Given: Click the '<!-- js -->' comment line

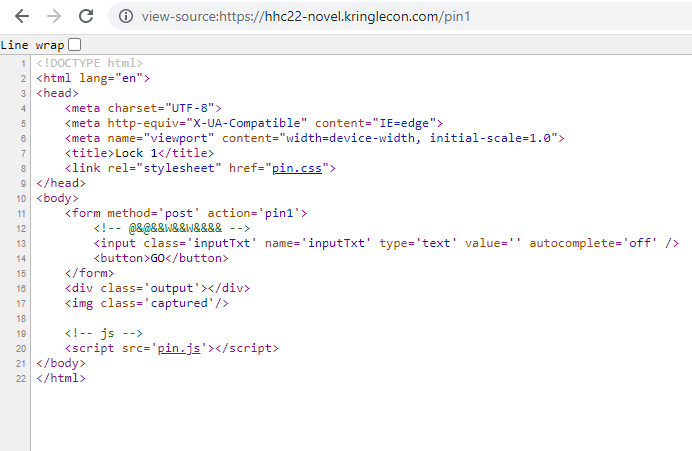Looking at the screenshot, I should [101, 333].
